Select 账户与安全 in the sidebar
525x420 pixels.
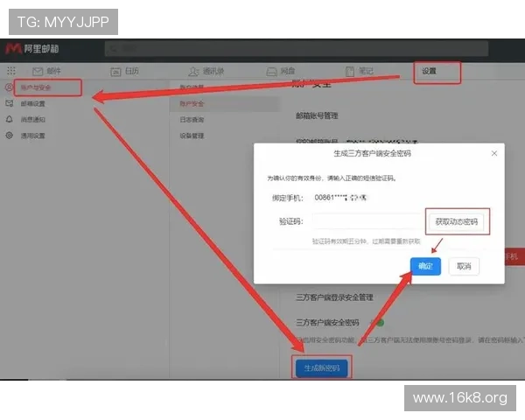pos(36,87)
